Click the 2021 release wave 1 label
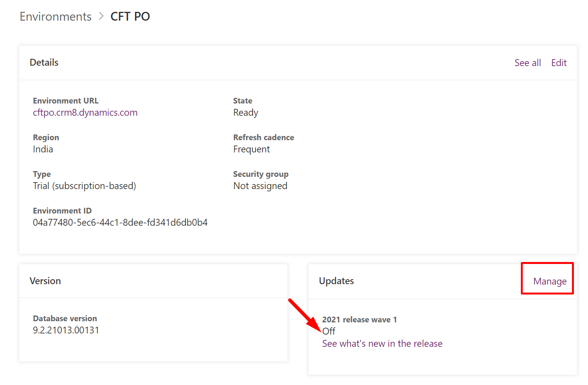 [359, 320]
